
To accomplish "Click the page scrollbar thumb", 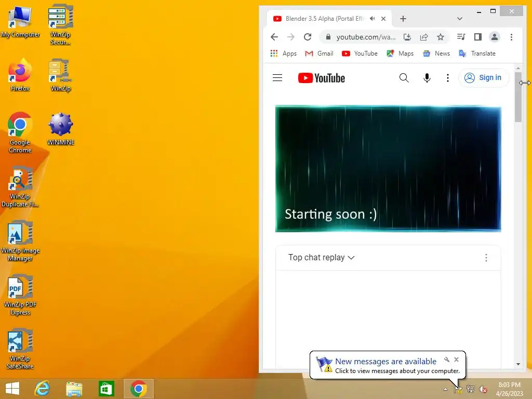I will [518, 97].
